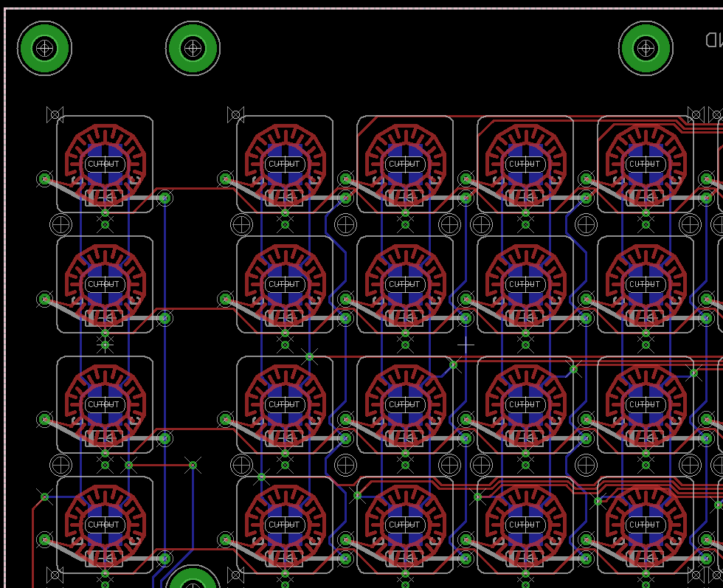Click the top-left green mounting hole

(x=45, y=49)
